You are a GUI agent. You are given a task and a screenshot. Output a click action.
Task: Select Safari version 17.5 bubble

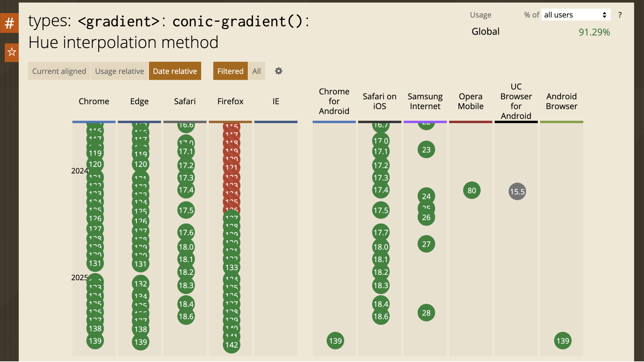click(186, 210)
